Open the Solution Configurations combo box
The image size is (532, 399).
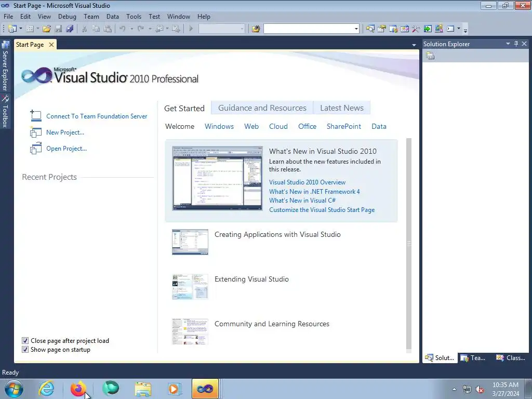tap(221, 29)
